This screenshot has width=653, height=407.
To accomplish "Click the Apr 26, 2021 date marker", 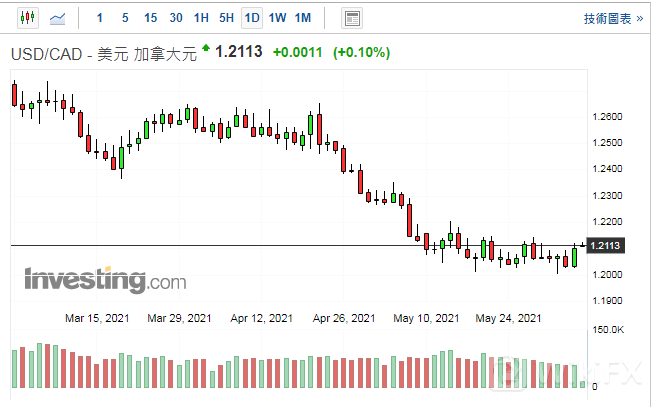I will (x=343, y=319).
